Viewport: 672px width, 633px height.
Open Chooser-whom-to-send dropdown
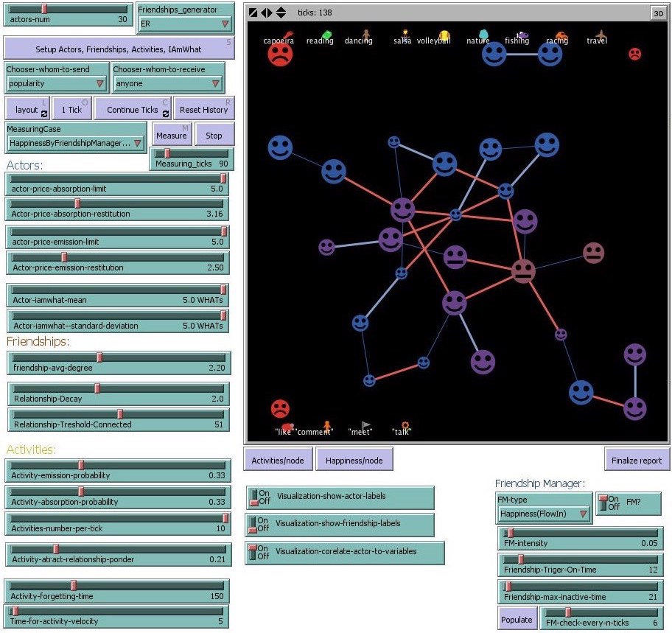[x=56, y=84]
